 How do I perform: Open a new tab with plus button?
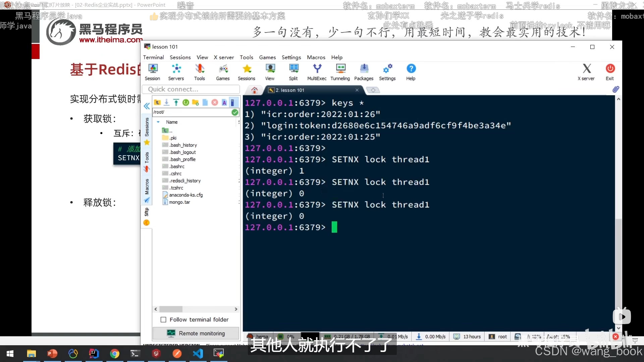click(373, 90)
